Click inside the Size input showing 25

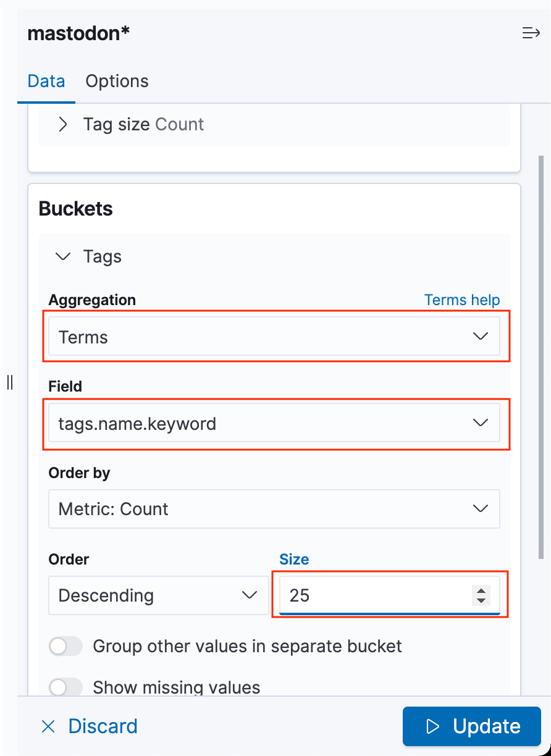pos(371,595)
